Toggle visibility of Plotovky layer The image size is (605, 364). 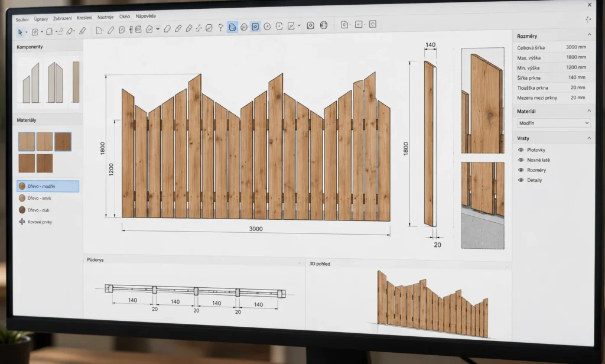click(521, 149)
